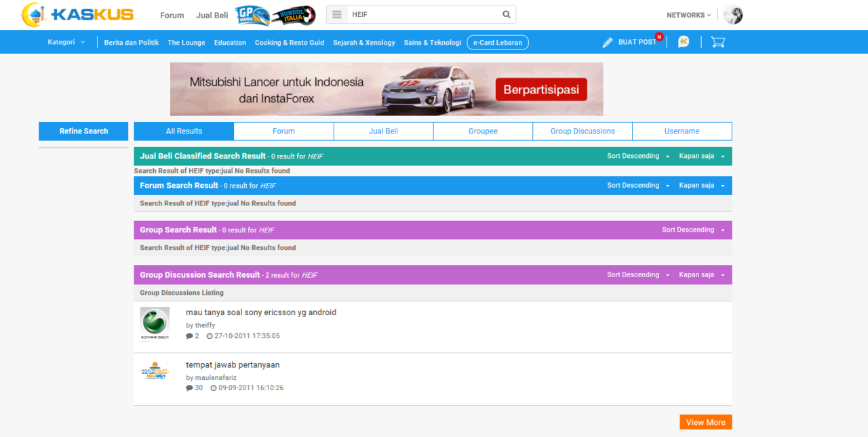868x437 pixels.
Task: Open Sejarah & Xenology category
Action: (x=364, y=43)
